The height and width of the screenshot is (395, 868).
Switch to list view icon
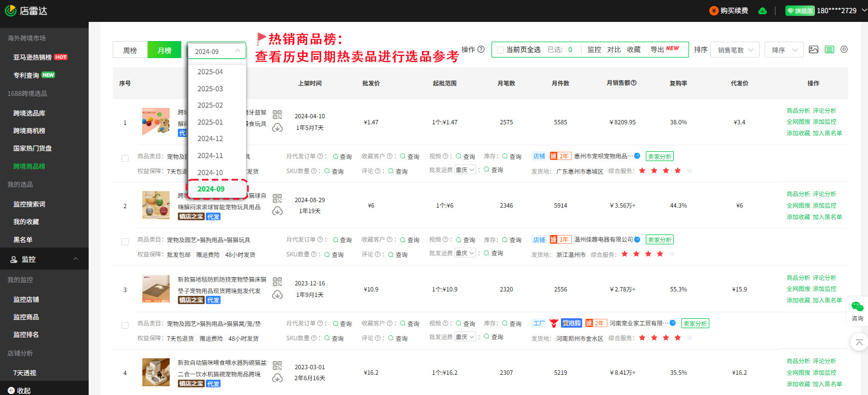829,49
